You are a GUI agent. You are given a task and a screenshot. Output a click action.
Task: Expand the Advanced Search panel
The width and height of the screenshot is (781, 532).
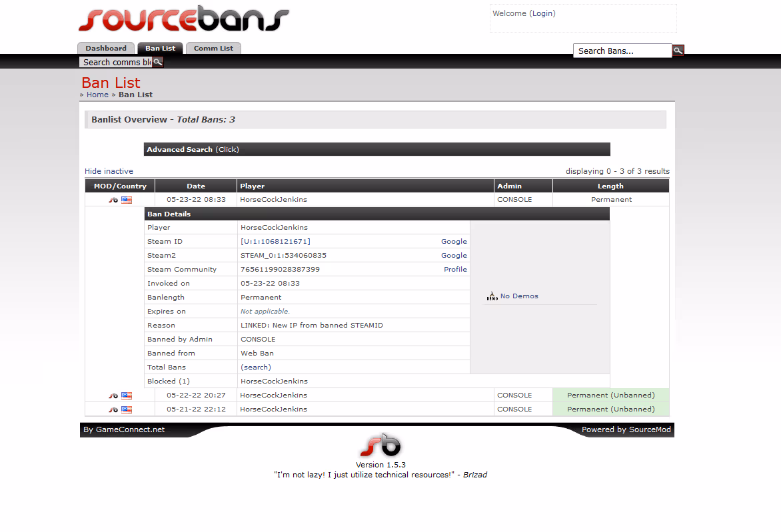coord(377,149)
